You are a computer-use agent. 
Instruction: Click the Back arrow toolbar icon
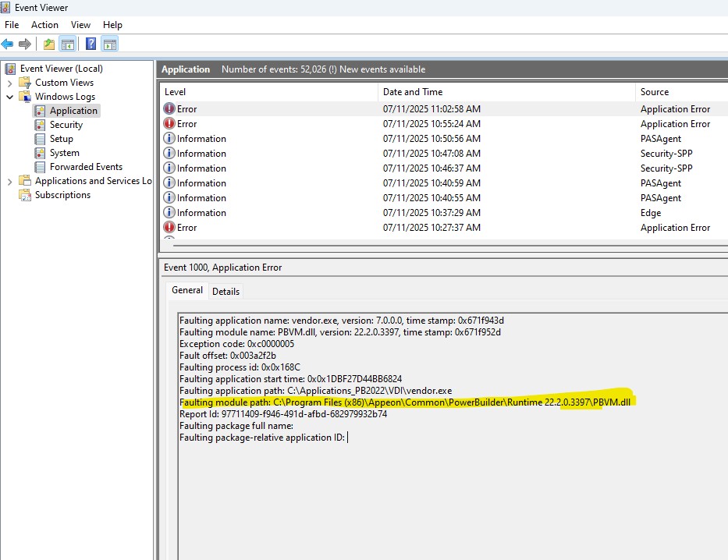(8, 44)
